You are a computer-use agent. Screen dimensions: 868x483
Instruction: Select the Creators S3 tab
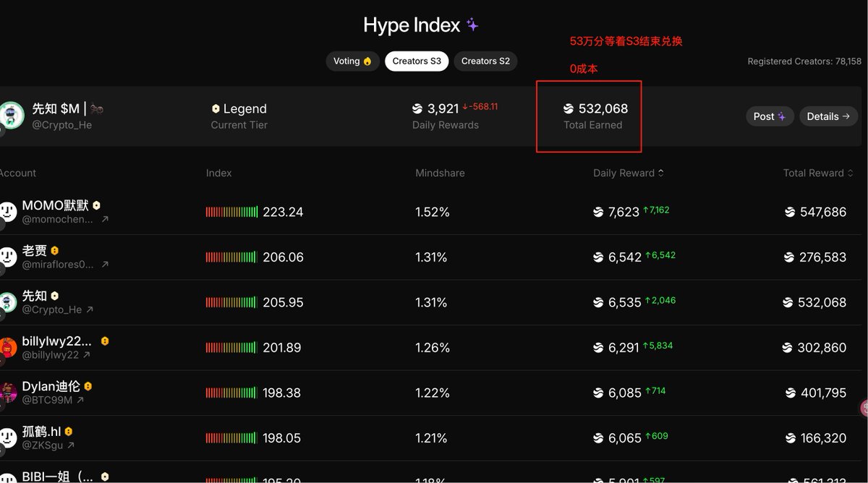[417, 61]
